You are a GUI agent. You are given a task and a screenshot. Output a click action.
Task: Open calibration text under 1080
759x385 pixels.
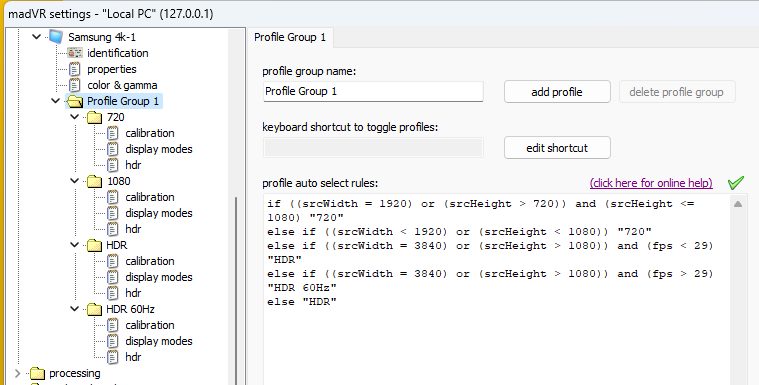point(150,197)
